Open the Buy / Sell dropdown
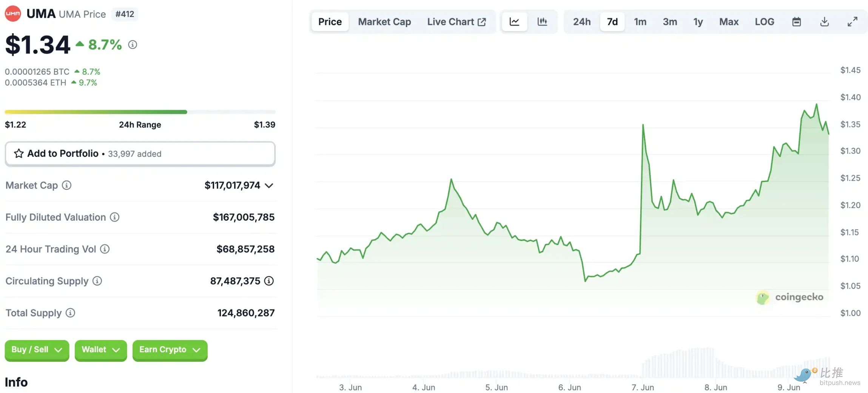The height and width of the screenshot is (393, 868). pos(37,350)
